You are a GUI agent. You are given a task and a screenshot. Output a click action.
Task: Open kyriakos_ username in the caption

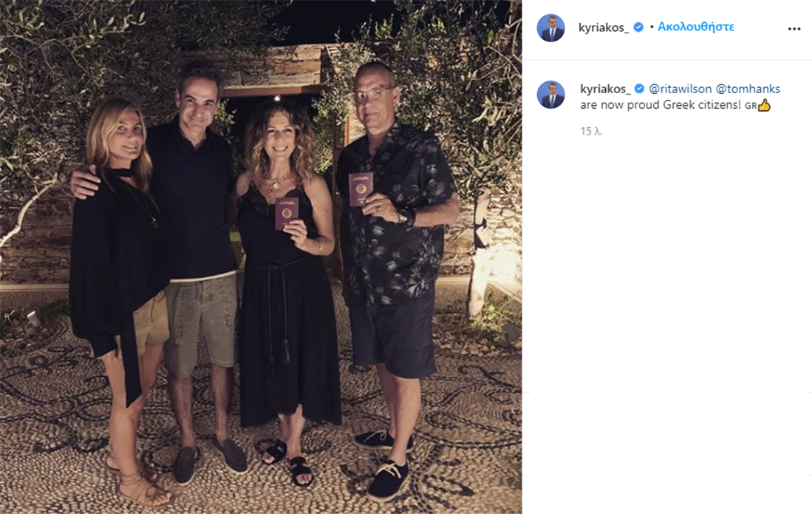(x=605, y=89)
